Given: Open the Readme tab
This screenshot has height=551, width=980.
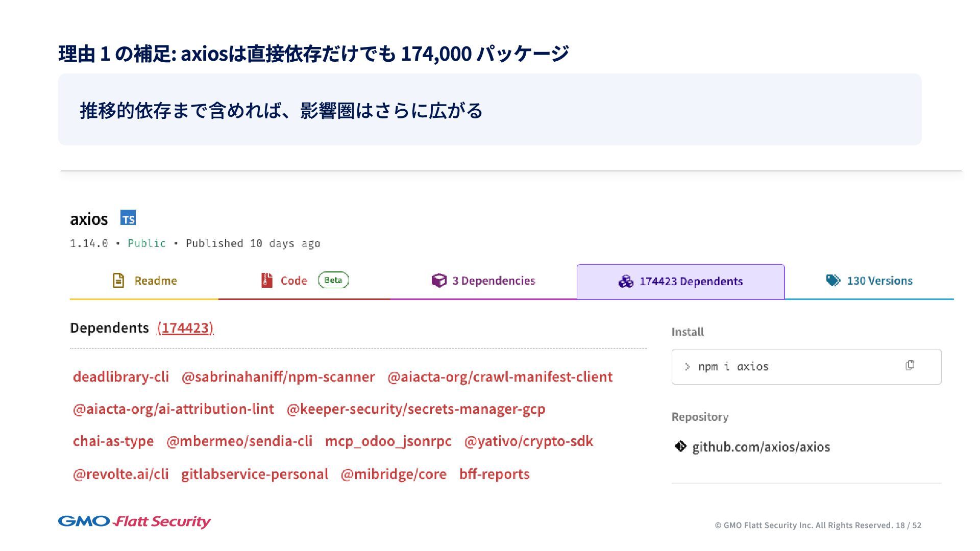Looking at the screenshot, I should pyautogui.click(x=155, y=281).
